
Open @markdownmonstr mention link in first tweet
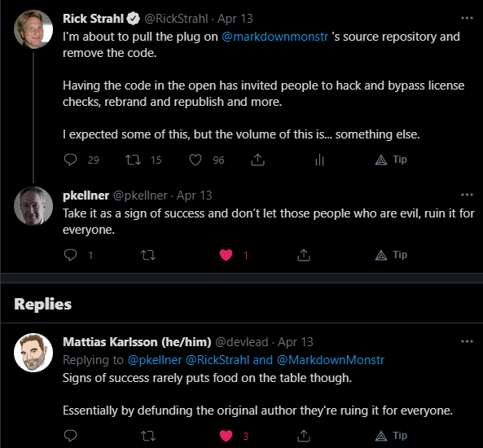(x=274, y=37)
